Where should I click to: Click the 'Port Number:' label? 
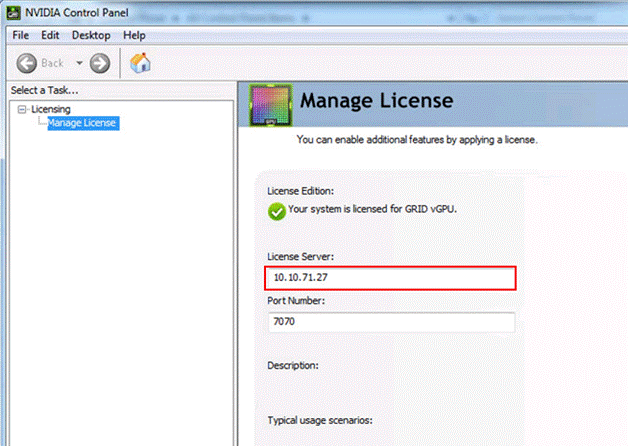pos(296,301)
